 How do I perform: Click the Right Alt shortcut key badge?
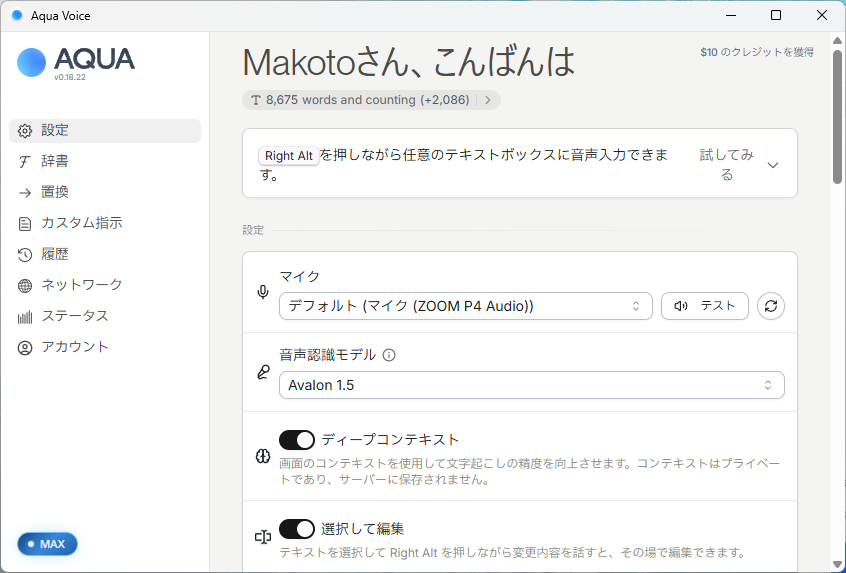(x=289, y=156)
